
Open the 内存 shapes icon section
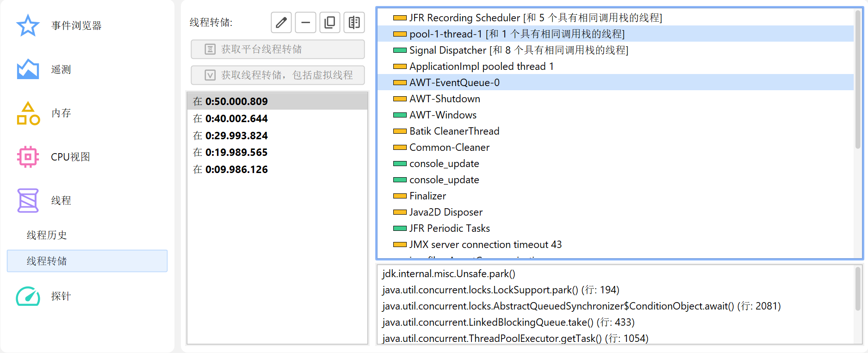28,113
